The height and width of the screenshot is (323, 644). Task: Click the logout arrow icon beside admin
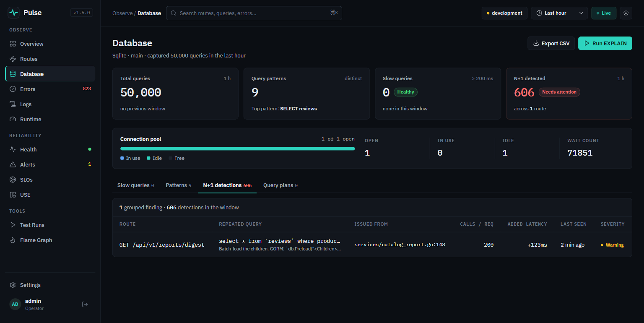pos(85,304)
